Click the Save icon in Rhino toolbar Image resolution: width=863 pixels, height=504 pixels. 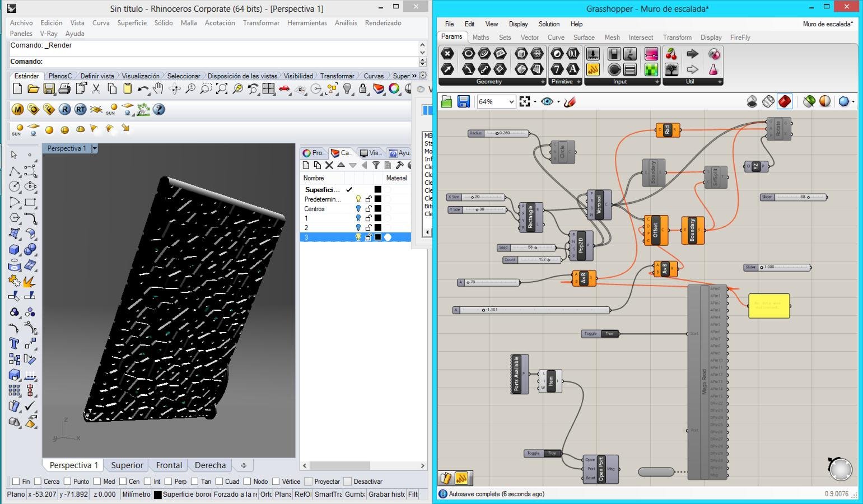click(x=49, y=89)
